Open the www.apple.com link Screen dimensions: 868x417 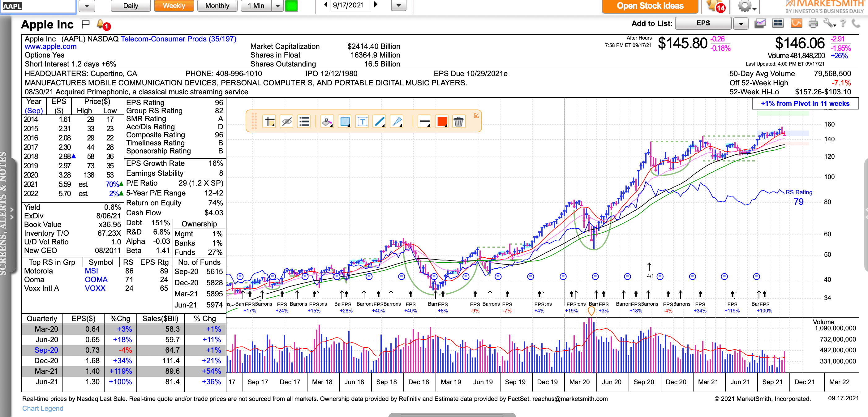pos(50,46)
